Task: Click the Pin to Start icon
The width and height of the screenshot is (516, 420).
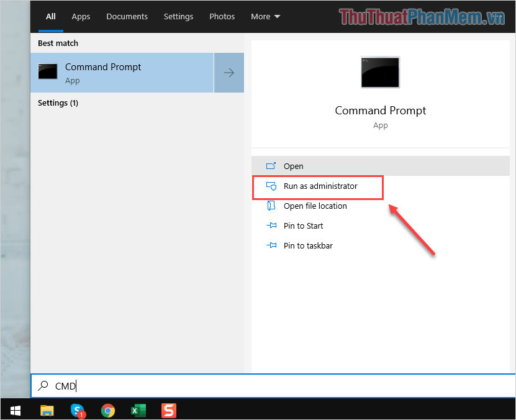Action: pos(271,226)
